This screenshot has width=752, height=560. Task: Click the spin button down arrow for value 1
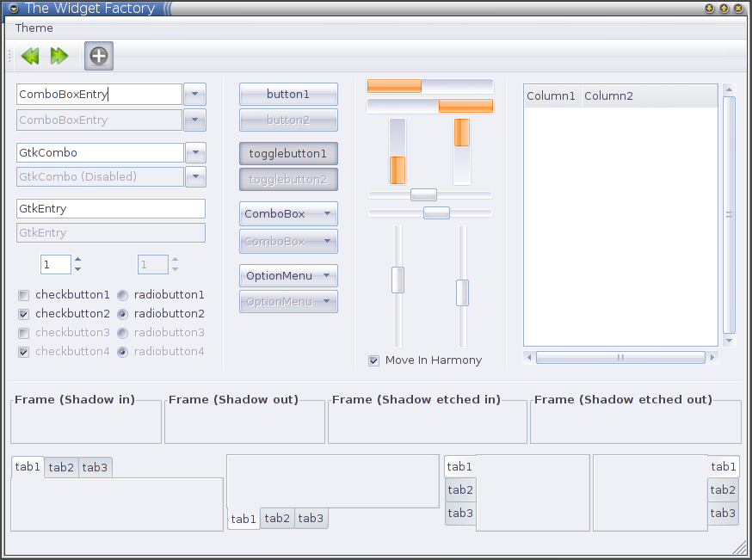pyautogui.click(x=77, y=269)
